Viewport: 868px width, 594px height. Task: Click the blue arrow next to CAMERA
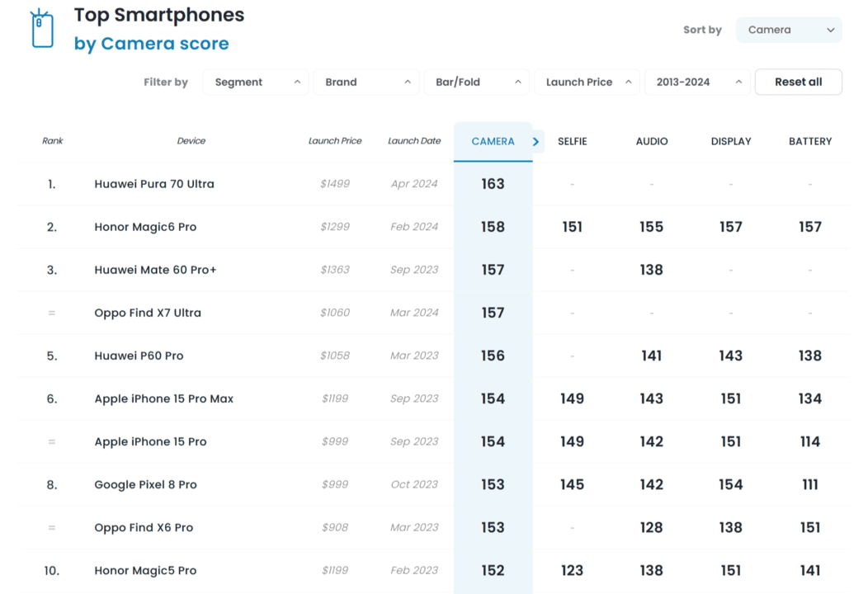(535, 141)
